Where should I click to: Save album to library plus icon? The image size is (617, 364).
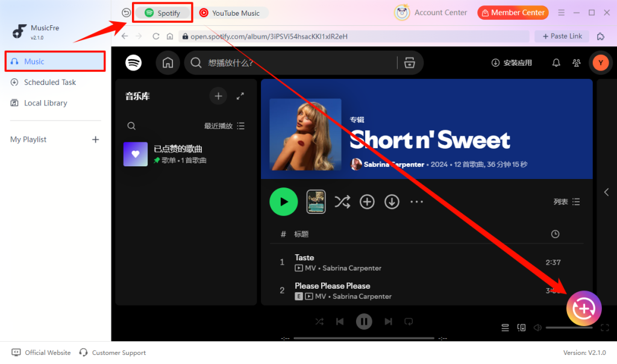tap(367, 202)
